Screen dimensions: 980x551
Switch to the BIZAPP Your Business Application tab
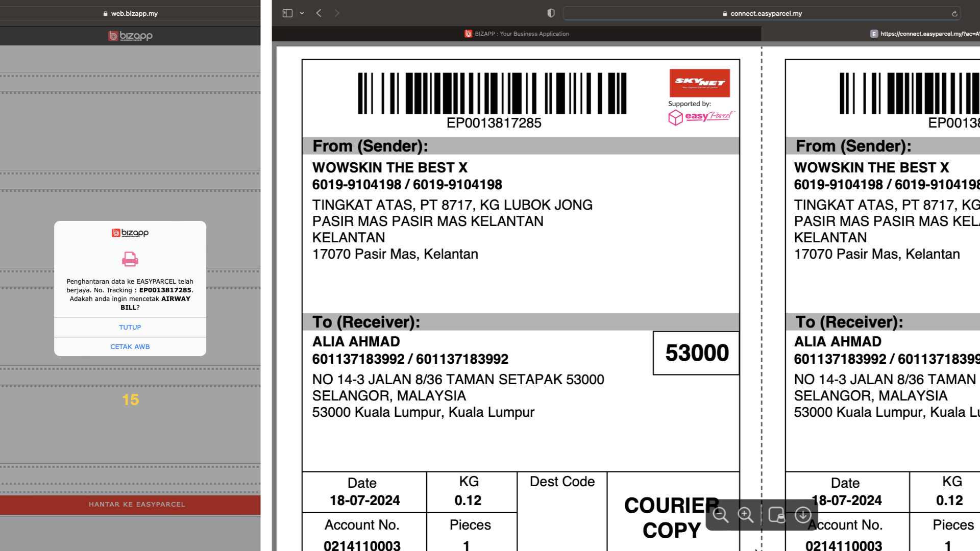(x=517, y=34)
